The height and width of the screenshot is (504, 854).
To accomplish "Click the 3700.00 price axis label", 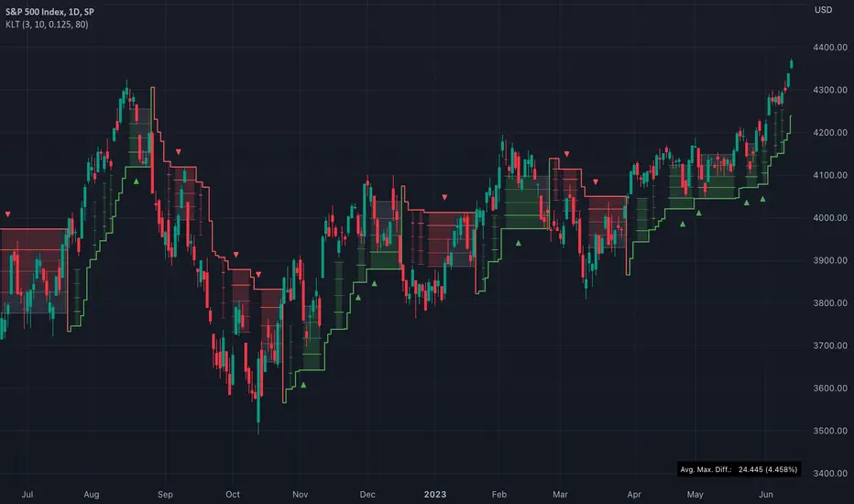I will (830, 345).
